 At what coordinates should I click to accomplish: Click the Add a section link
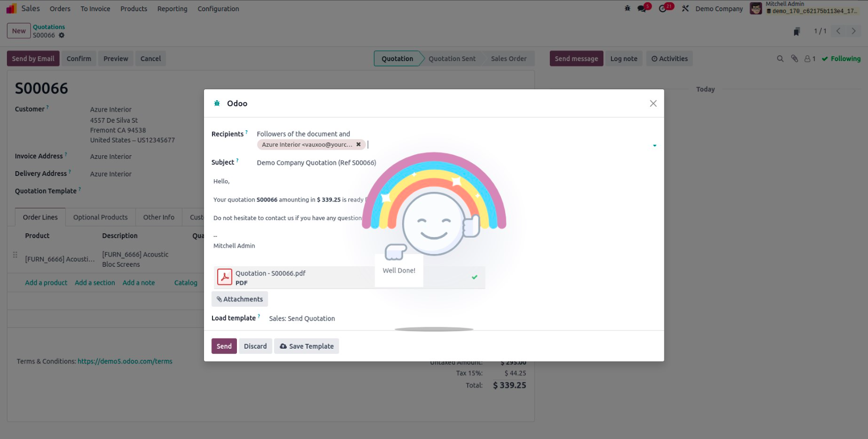click(x=95, y=283)
